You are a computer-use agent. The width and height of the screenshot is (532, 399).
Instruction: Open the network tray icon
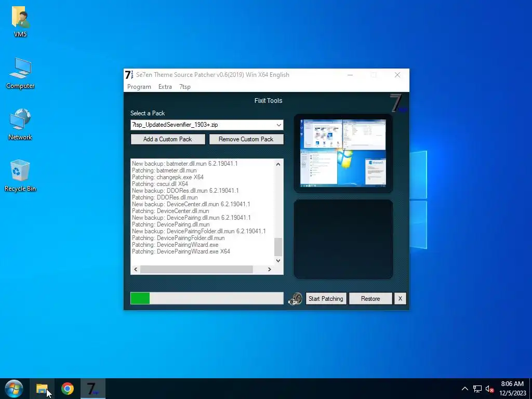(477, 389)
